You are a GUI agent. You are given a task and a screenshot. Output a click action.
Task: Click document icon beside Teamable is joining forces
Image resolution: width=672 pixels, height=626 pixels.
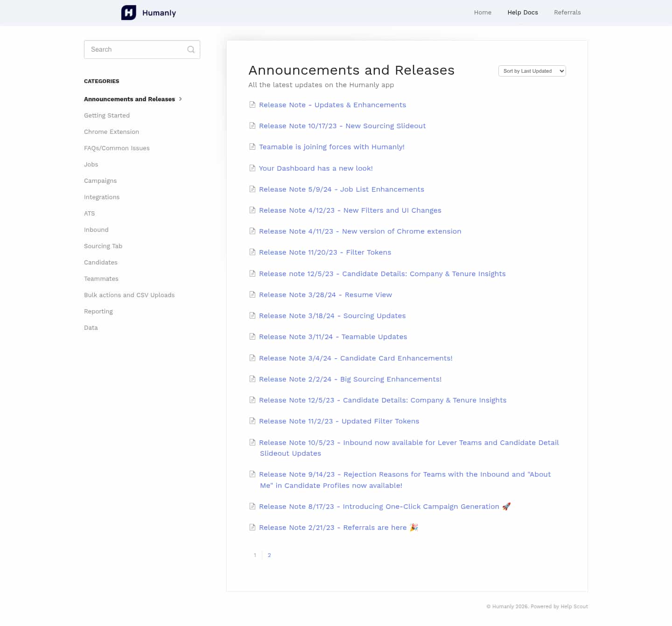[252, 146]
